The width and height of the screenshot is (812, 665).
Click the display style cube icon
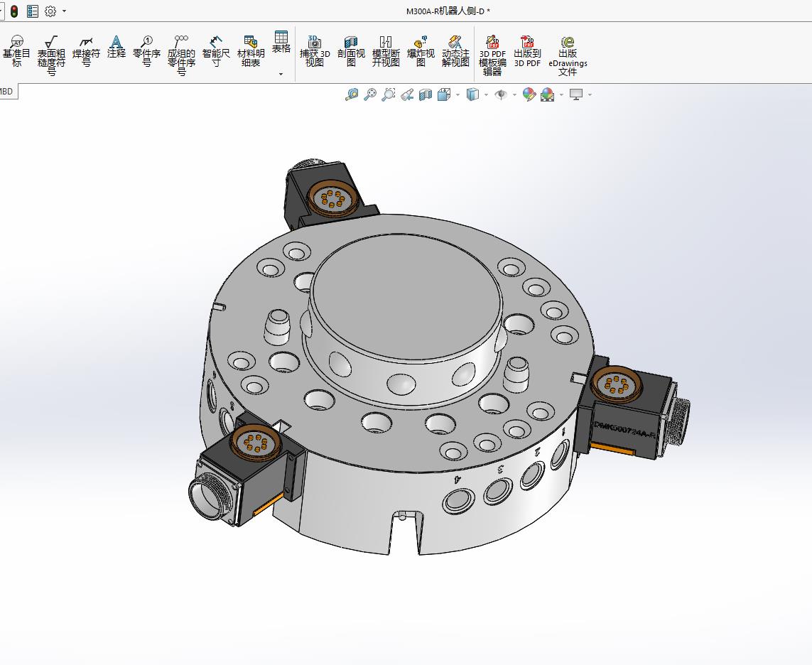(472, 94)
